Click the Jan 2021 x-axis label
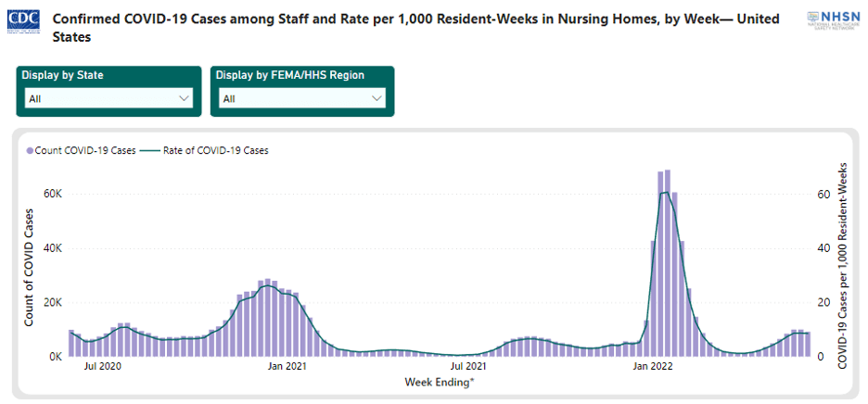The width and height of the screenshot is (868, 404). pos(287,367)
